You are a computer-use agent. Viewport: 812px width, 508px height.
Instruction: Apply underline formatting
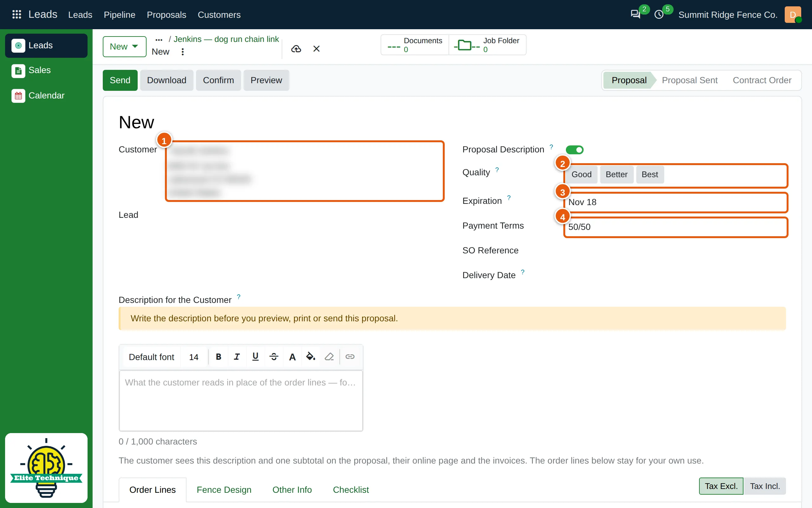pyautogui.click(x=255, y=357)
